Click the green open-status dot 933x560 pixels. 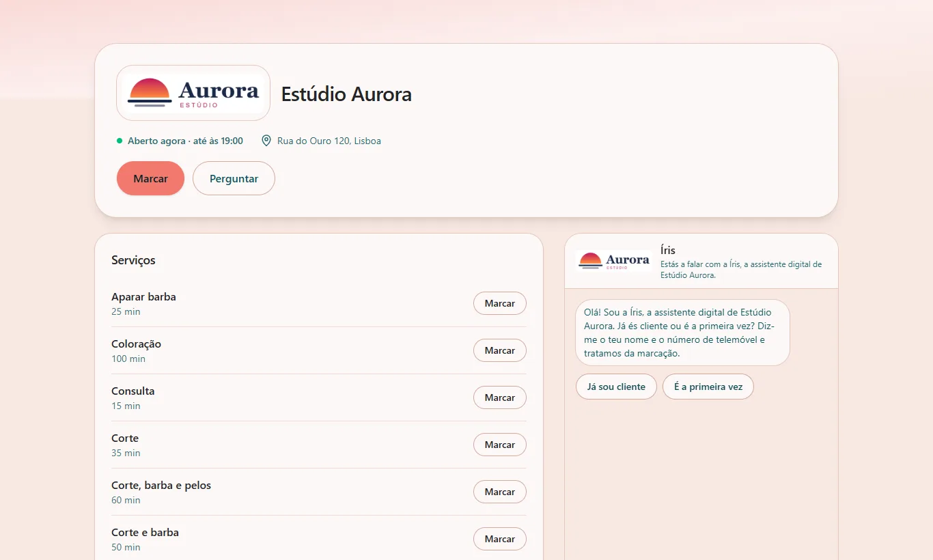point(120,141)
